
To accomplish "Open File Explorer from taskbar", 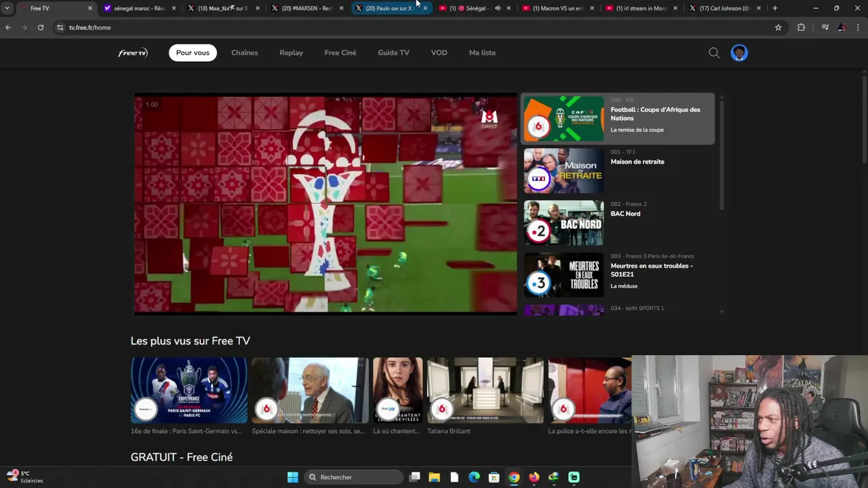I will [435, 477].
